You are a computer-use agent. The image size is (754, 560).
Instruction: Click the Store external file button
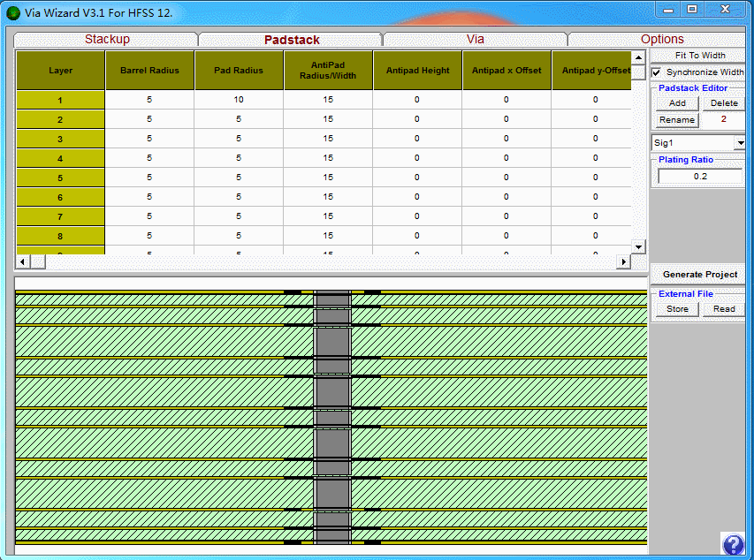point(677,308)
